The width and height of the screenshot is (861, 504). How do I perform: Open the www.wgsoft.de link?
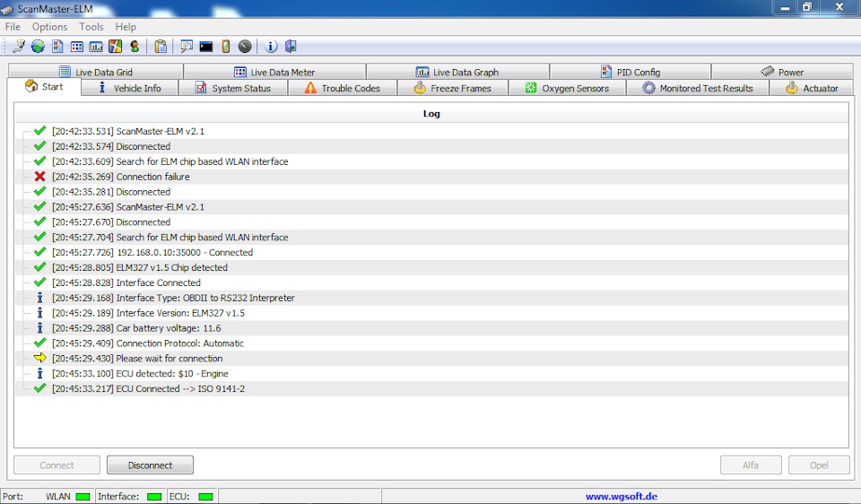click(x=621, y=496)
